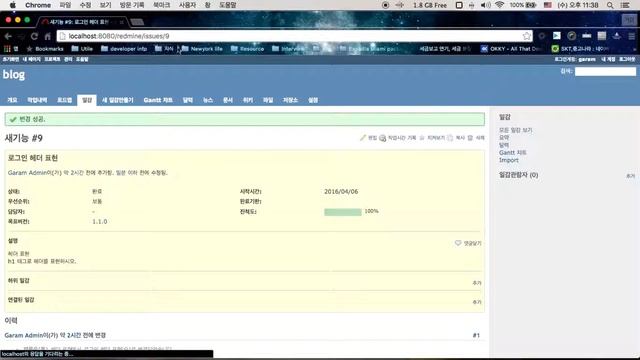Open the Chrome hamburger menu
640x360 pixels.
pos(631,36)
